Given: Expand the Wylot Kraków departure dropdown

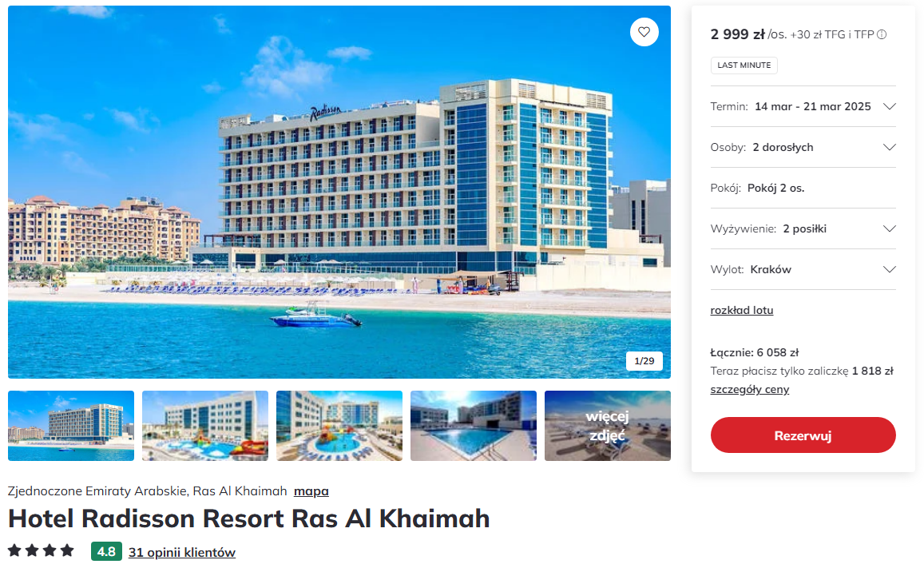Looking at the screenshot, I should click(803, 269).
